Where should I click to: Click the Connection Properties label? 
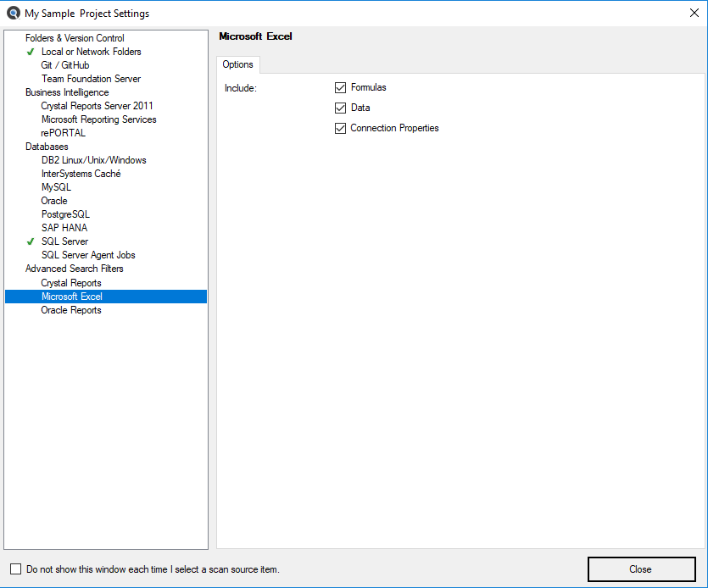[x=394, y=128]
